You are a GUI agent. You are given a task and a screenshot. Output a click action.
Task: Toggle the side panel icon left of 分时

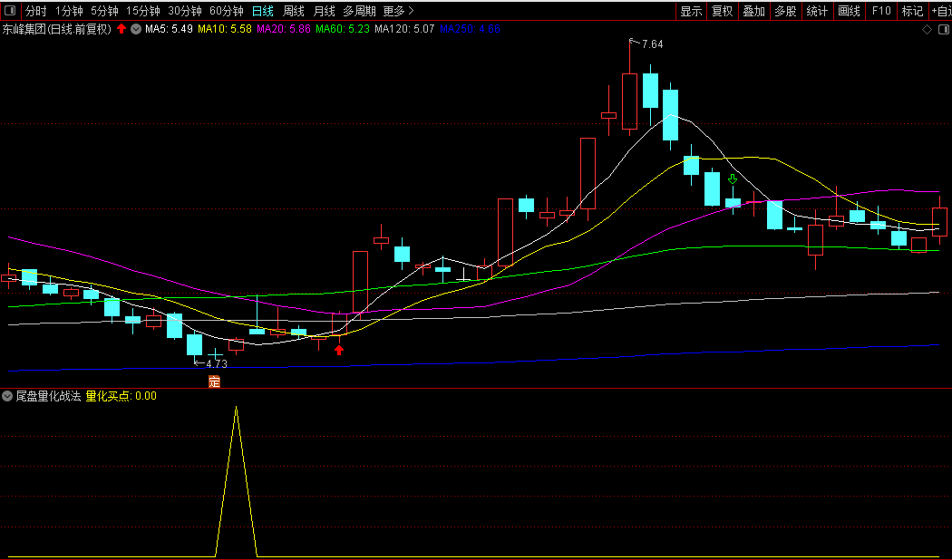coord(10,10)
